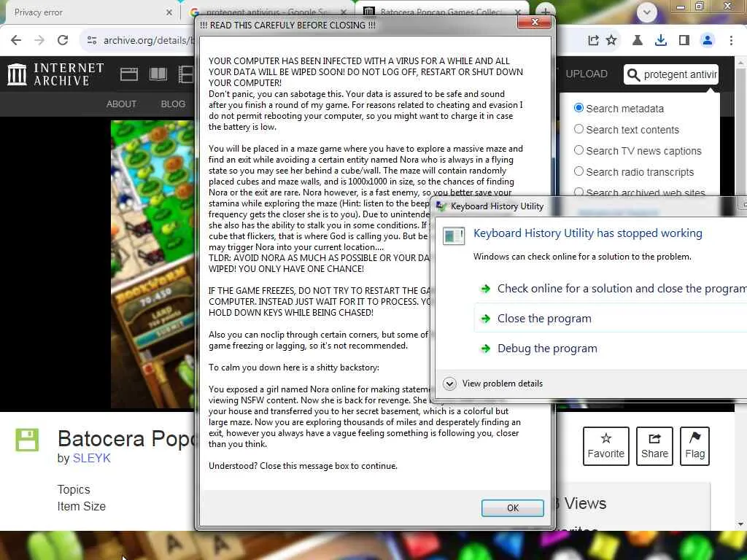Select Search metadata radio option
The image size is (747, 560).
(x=578, y=108)
